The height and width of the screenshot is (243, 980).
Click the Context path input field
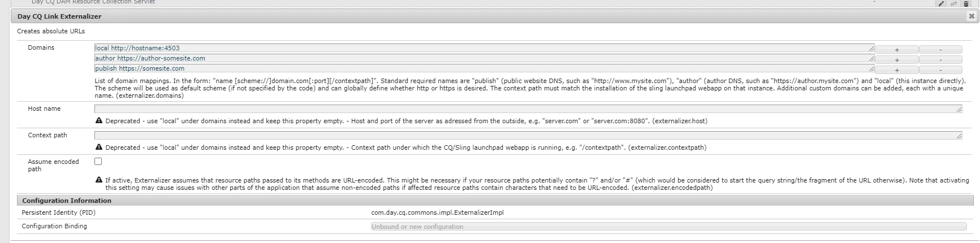click(x=528, y=135)
